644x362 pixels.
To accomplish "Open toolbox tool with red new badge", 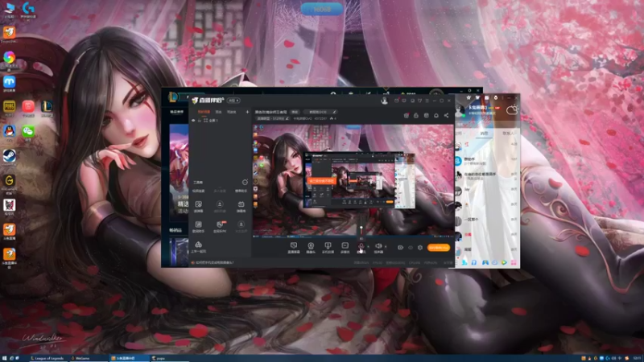I will 220,226.
